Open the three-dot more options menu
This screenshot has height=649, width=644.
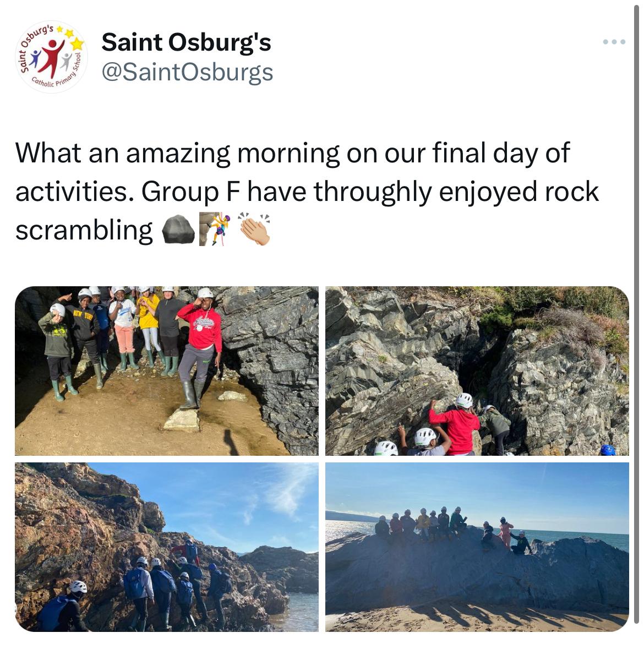click(x=614, y=42)
